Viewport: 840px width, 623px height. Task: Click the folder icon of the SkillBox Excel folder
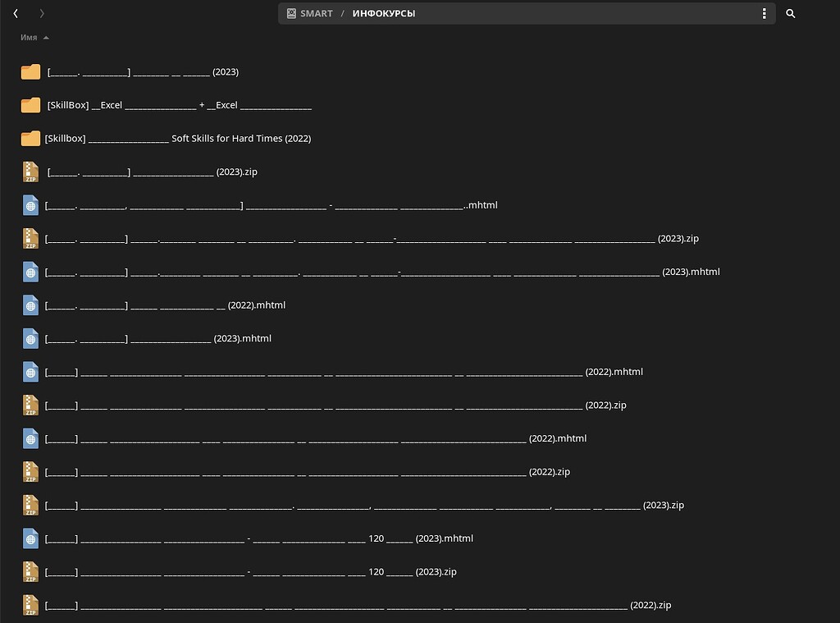pyautogui.click(x=30, y=105)
